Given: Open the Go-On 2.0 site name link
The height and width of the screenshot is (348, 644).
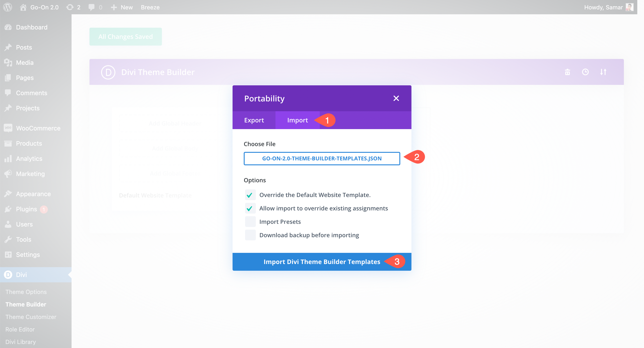Looking at the screenshot, I should pyautogui.click(x=44, y=7).
